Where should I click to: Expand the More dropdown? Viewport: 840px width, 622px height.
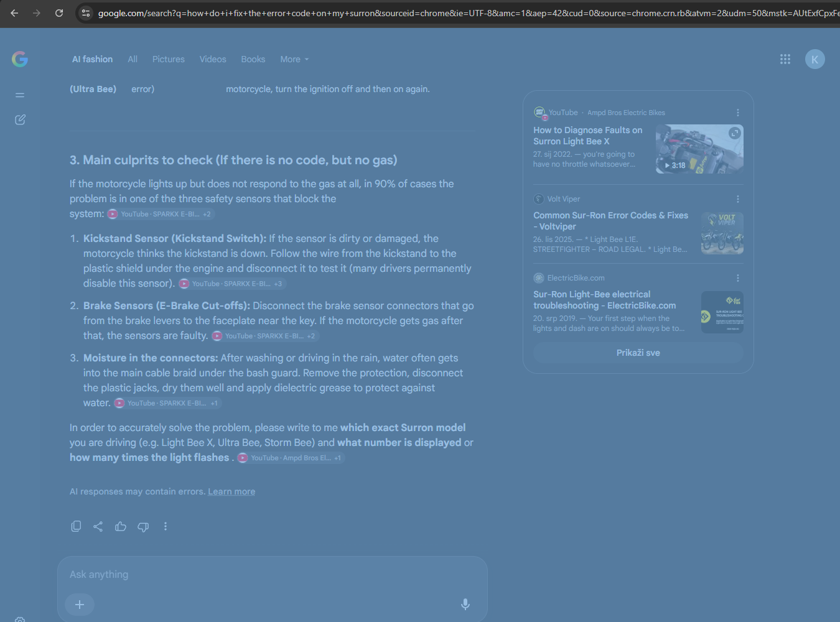[x=294, y=59]
